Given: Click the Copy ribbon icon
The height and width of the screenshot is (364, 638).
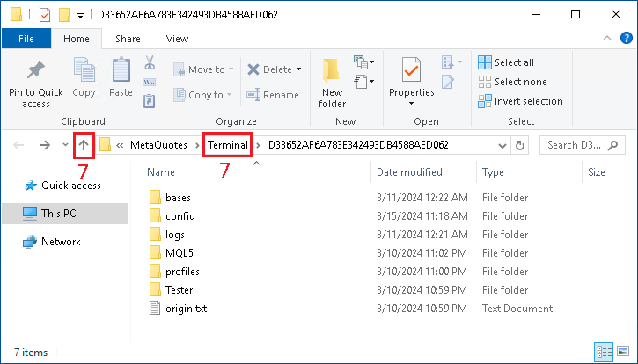Looking at the screenshot, I should coord(84,70).
